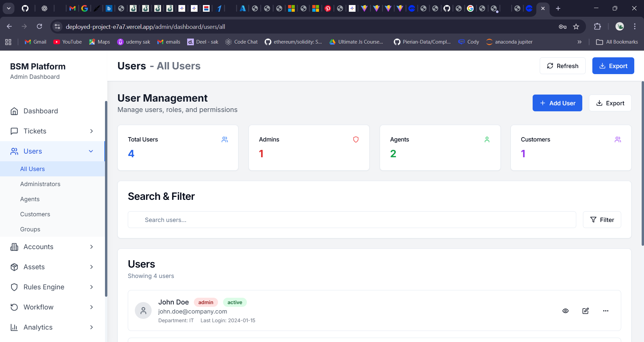Expand the Accounts submenu chevron
Screen dimensions: 644x342
[x=92, y=247]
